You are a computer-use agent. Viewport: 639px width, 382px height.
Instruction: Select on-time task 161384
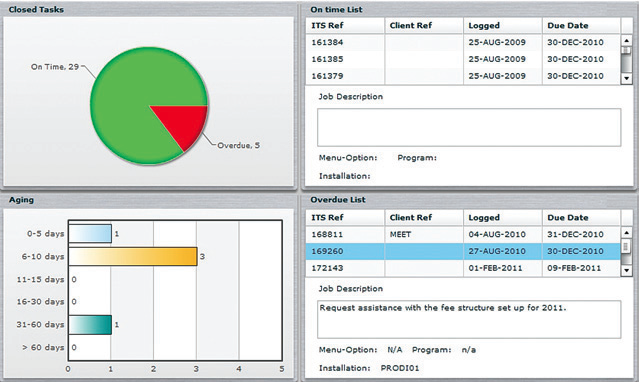click(463, 42)
